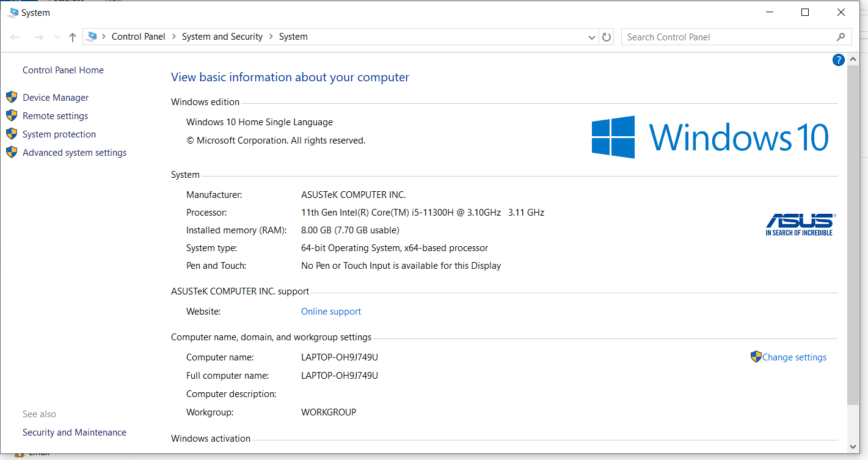Click the Workgroup value "WORKGROUP"
868x460 pixels.
click(329, 412)
